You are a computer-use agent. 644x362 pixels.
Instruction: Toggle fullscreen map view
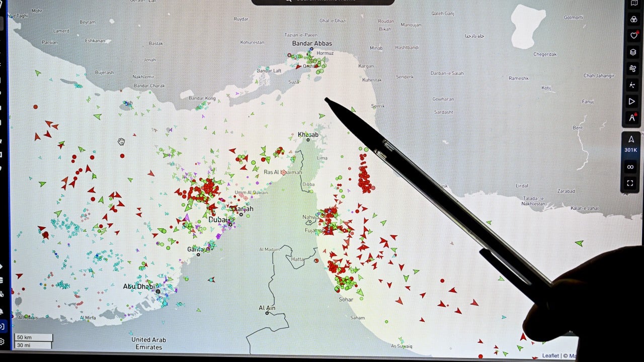pos(630,183)
